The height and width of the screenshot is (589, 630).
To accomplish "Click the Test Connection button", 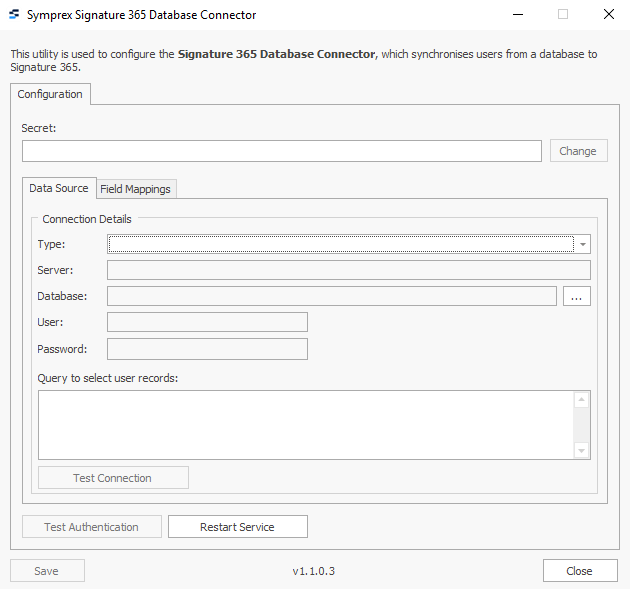I will click(113, 478).
